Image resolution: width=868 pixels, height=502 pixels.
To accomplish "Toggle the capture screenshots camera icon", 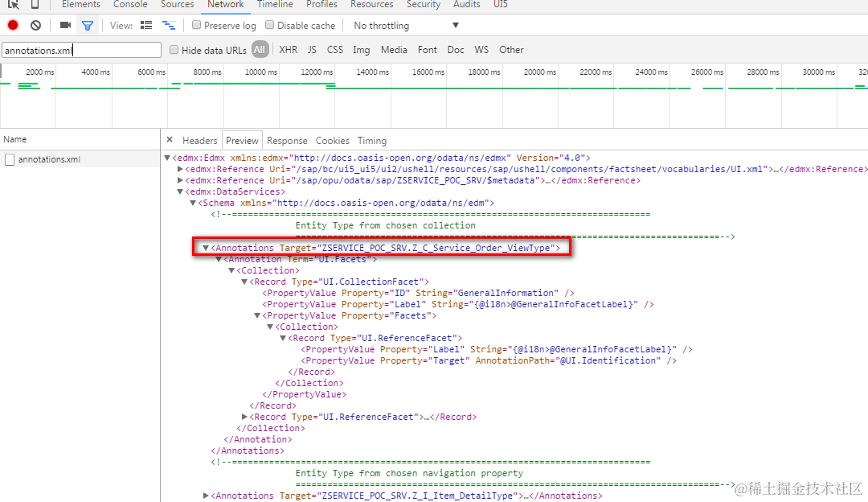I will [x=65, y=26].
